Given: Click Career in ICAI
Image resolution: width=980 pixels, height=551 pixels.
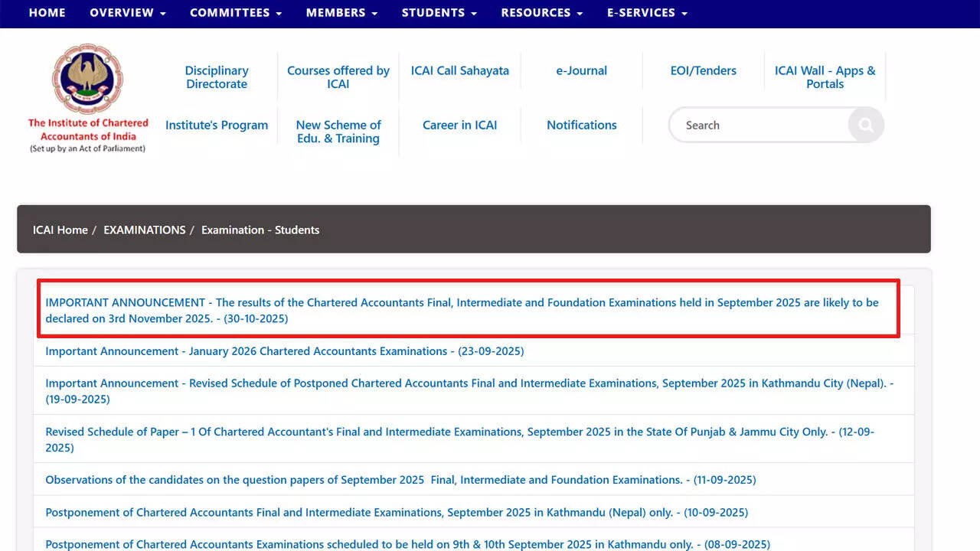Looking at the screenshot, I should (x=459, y=125).
